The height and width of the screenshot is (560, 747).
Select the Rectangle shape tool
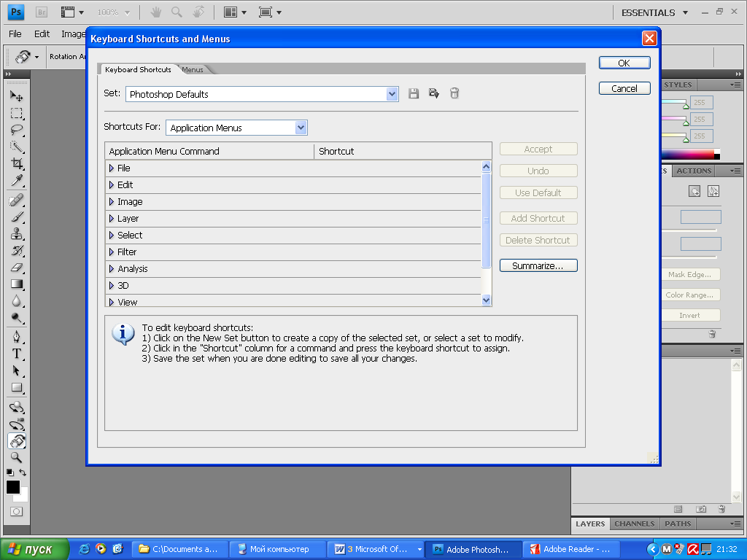[x=17, y=388]
